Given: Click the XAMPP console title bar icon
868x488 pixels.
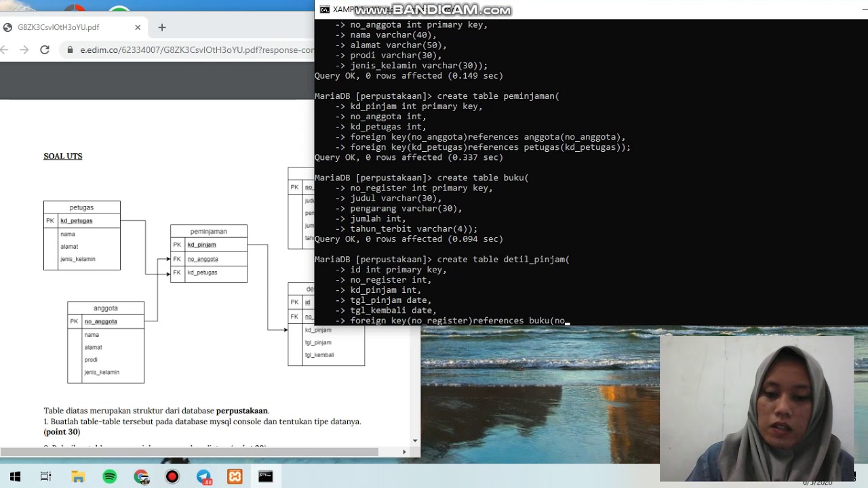Looking at the screenshot, I should click(x=325, y=9).
